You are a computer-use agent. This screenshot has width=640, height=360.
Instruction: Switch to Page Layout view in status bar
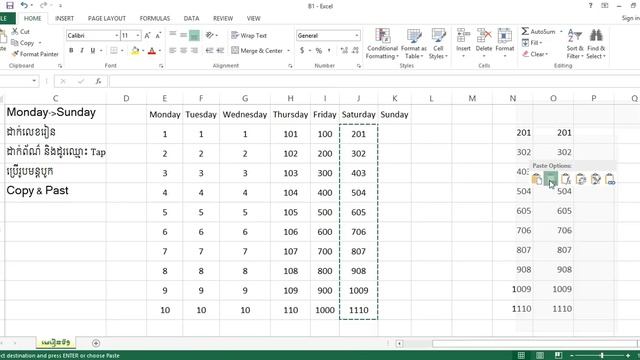540,356
